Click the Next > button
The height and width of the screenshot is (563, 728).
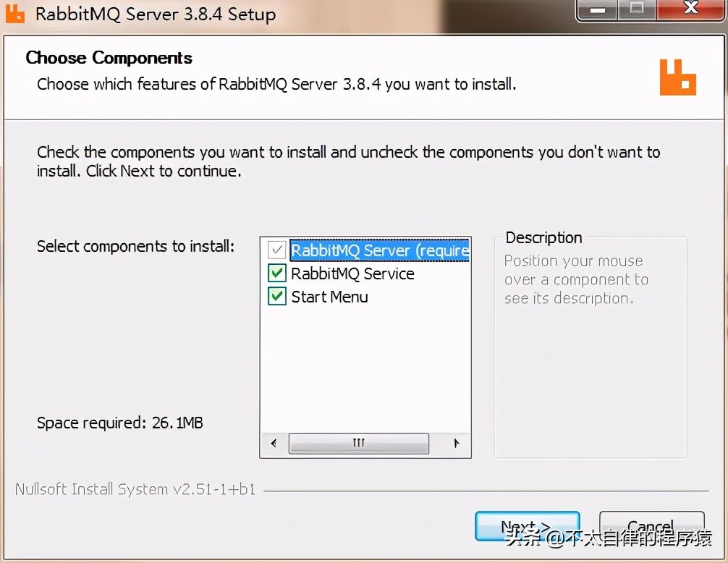528,526
